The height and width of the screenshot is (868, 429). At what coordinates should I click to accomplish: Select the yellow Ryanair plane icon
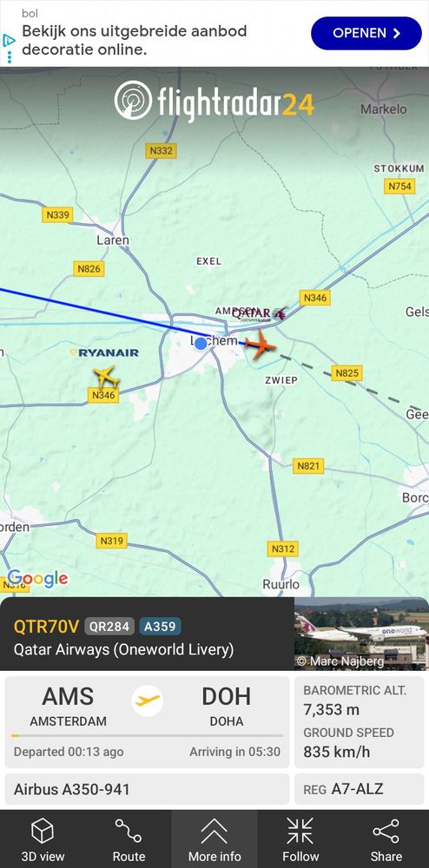(x=107, y=377)
